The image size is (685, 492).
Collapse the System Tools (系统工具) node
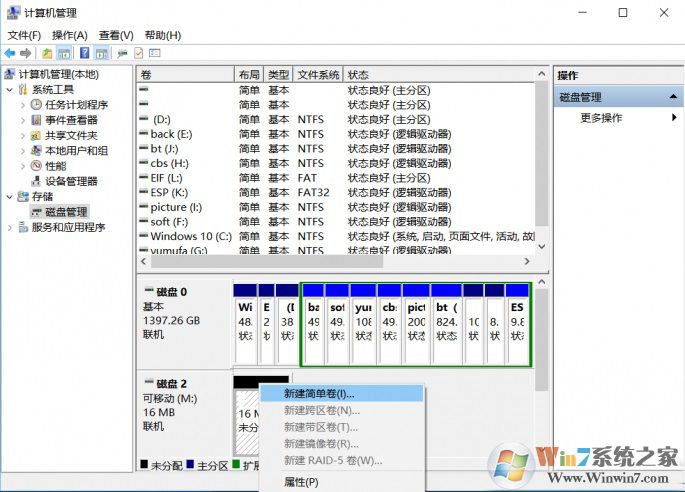[x=10, y=90]
